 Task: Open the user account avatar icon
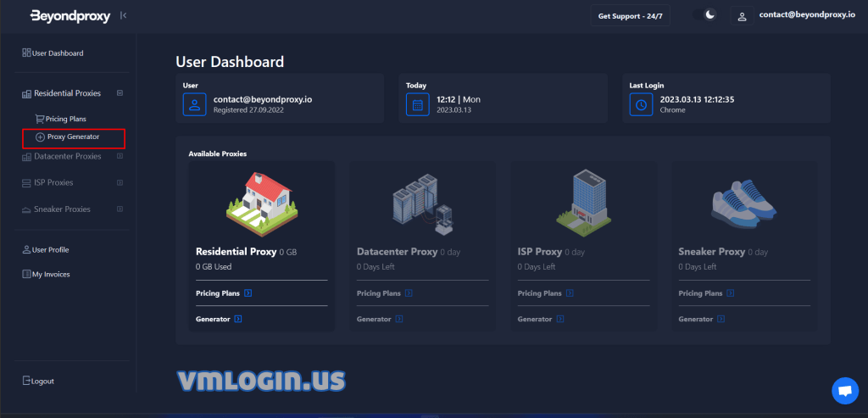pos(742,15)
